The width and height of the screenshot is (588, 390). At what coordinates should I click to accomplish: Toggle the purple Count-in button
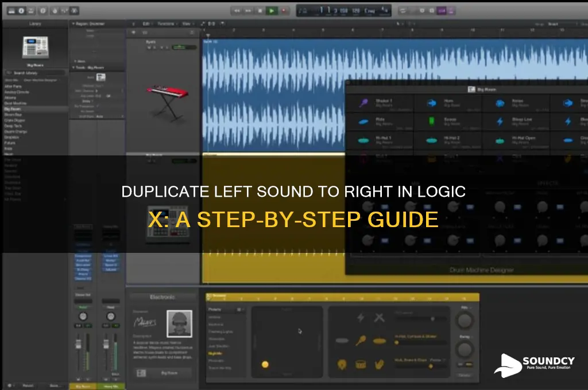pyautogui.click(x=442, y=11)
